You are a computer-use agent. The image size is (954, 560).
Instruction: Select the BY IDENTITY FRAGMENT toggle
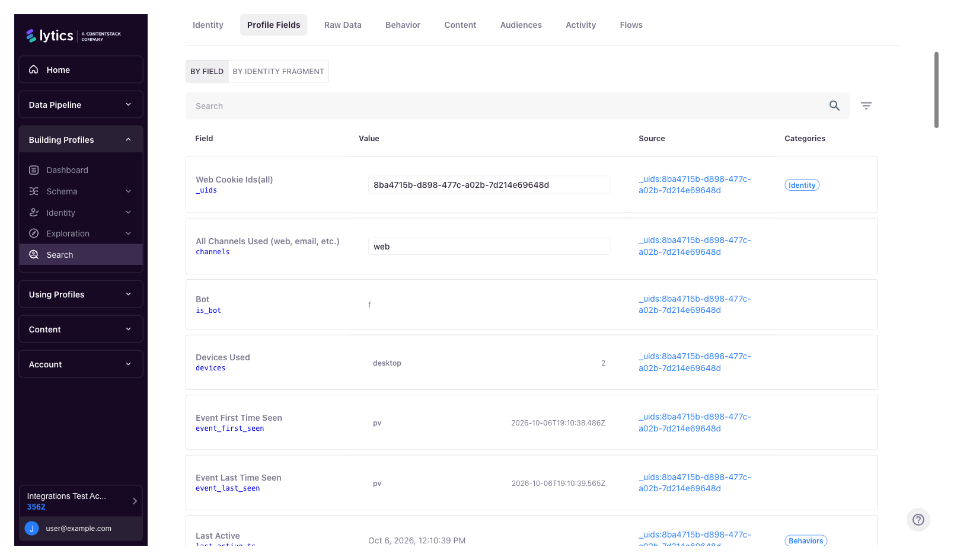coord(278,71)
